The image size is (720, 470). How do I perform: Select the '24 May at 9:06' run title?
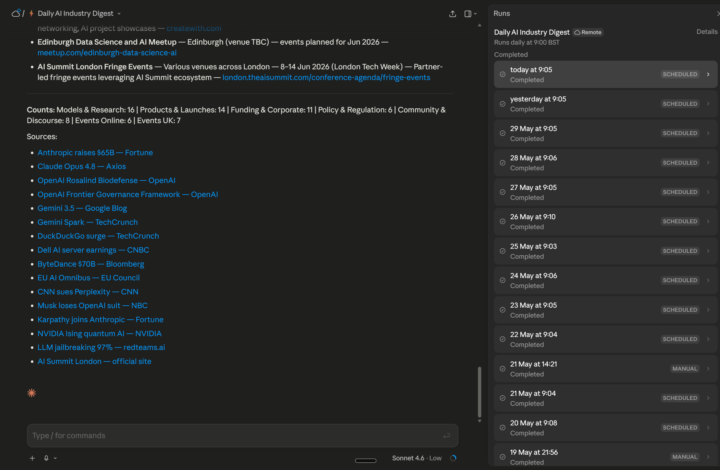click(533, 276)
